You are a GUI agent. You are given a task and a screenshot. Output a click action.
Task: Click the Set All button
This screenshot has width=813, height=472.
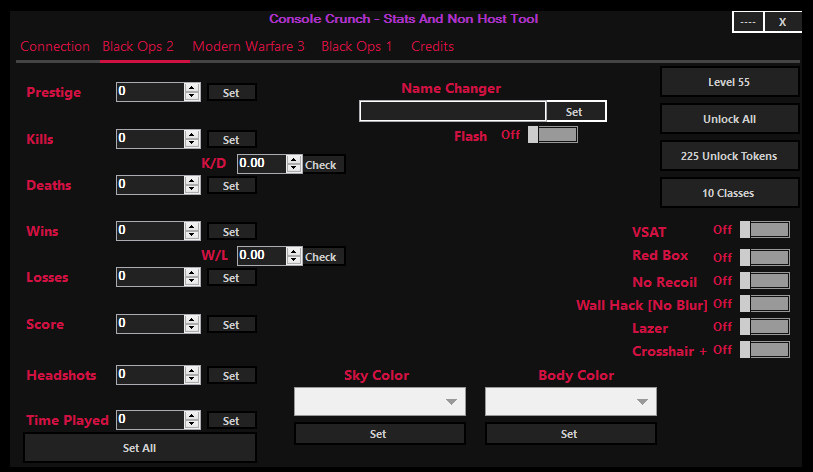coord(139,448)
